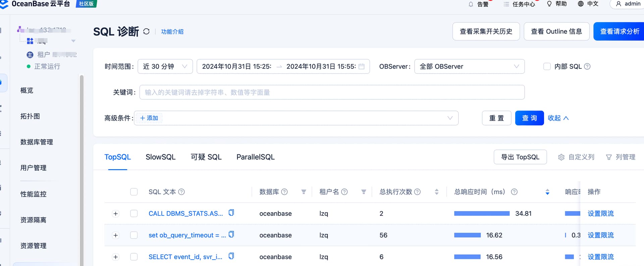
Task: Open the 全部 OBServer dropdown
Action: point(469,66)
